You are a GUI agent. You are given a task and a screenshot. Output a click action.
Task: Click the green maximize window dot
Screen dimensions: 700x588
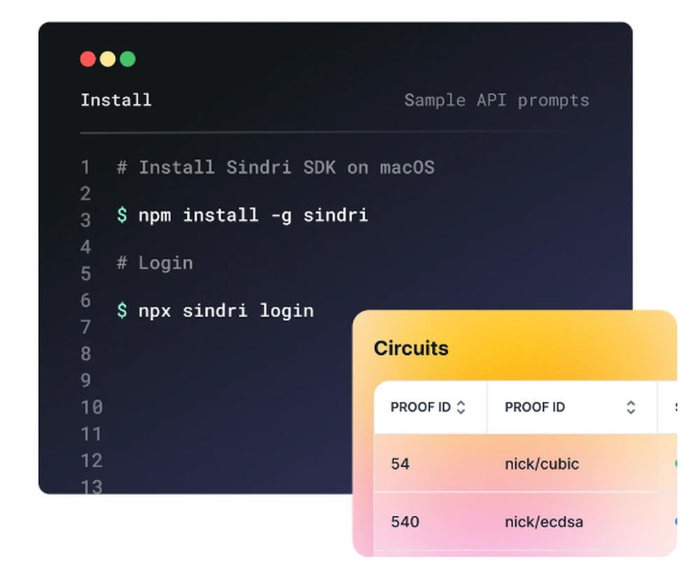(x=127, y=59)
